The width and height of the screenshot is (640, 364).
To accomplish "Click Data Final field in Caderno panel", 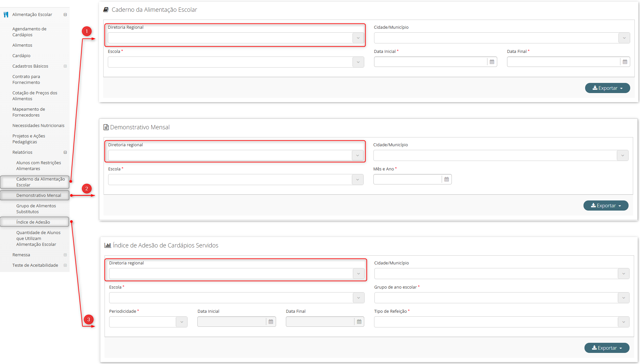I will pyautogui.click(x=563, y=62).
